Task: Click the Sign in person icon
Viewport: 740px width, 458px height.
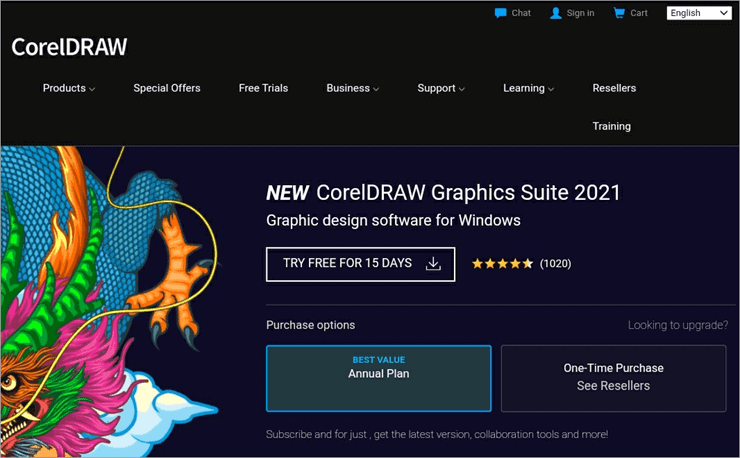Action: [x=555, y=13]
